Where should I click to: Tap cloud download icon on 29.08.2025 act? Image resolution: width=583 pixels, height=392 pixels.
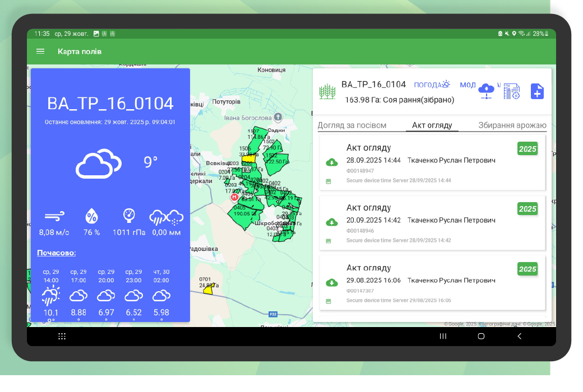332,282
